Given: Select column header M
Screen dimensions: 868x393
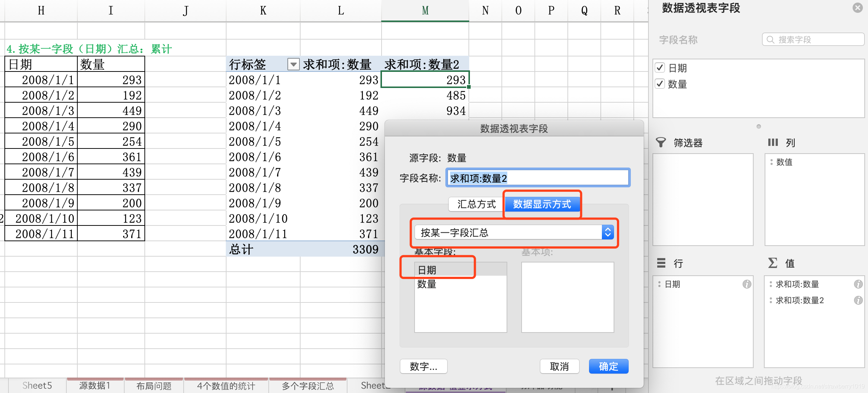Looking at the screenshot, I should pos(425,11).
